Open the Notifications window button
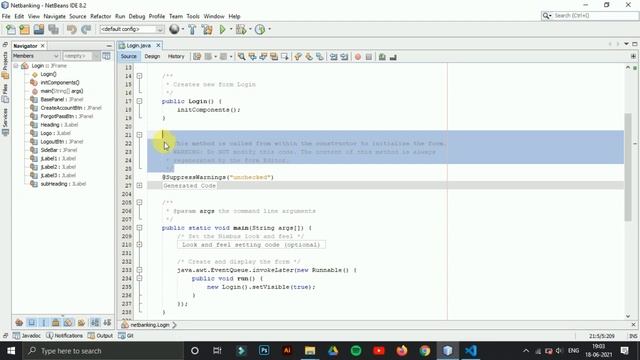The image size is (640, 360). tap(64, 336)
